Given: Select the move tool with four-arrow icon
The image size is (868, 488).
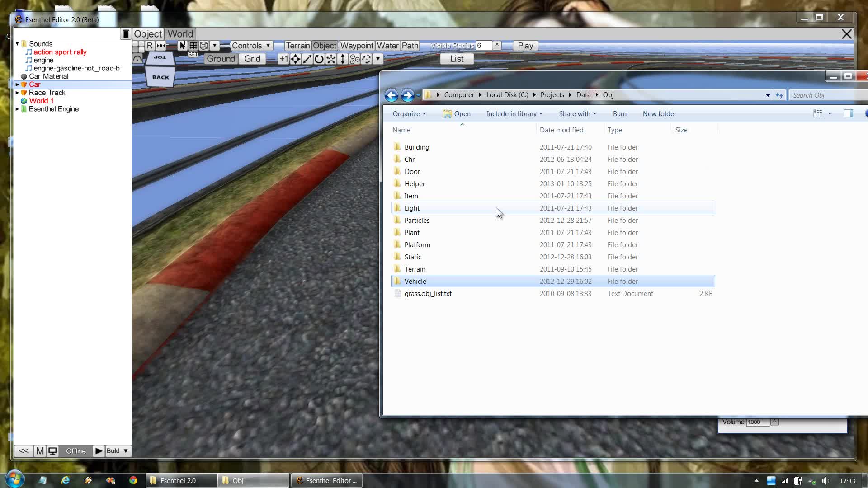Looking at the screenshot, I should [x=295, y=59].
